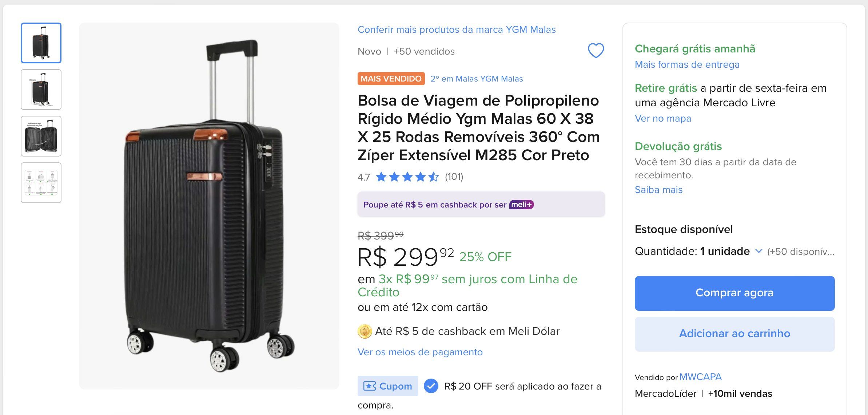Screen dimensions: 868x415
Task: Click the star rating icons
Action: (x=407, y=177)
